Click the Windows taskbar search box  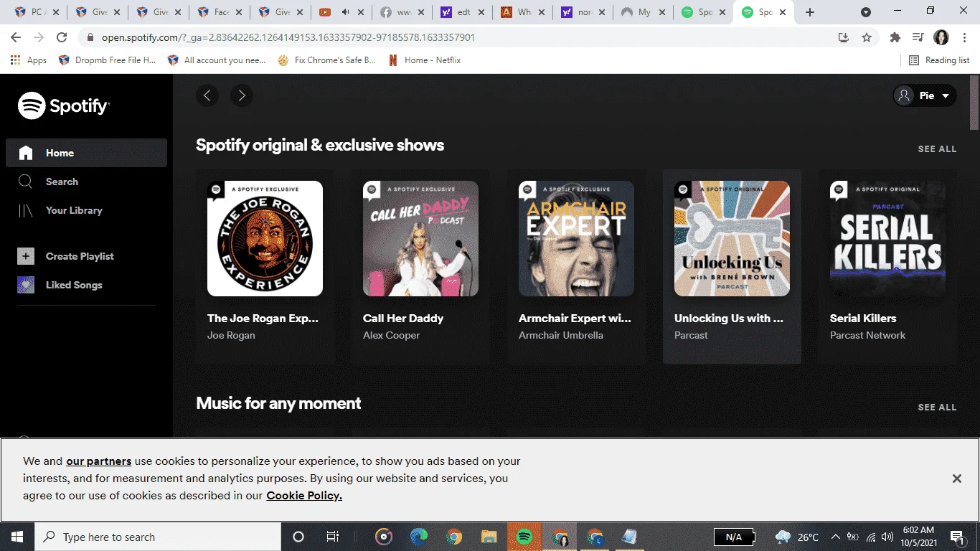(x=158, y=537)
